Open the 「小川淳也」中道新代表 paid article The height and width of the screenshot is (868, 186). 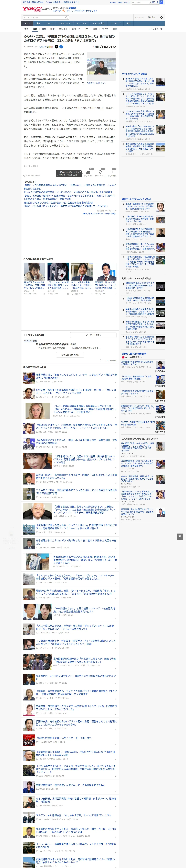(137, 378)
